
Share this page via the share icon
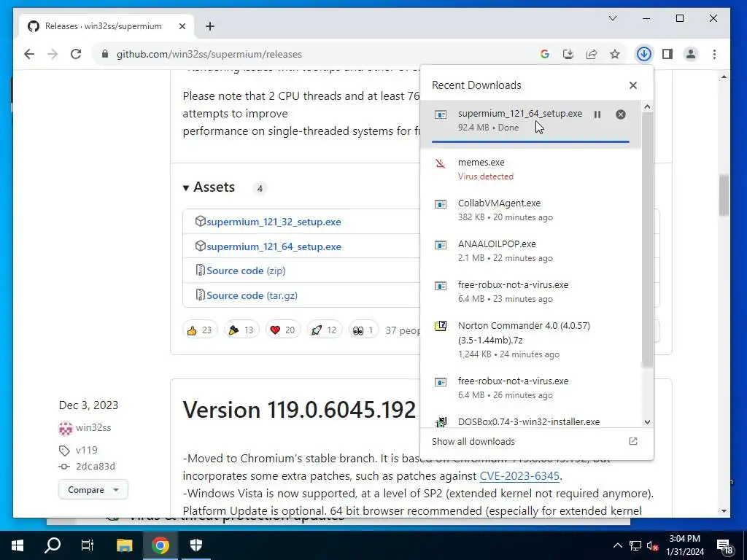point(592,54)
